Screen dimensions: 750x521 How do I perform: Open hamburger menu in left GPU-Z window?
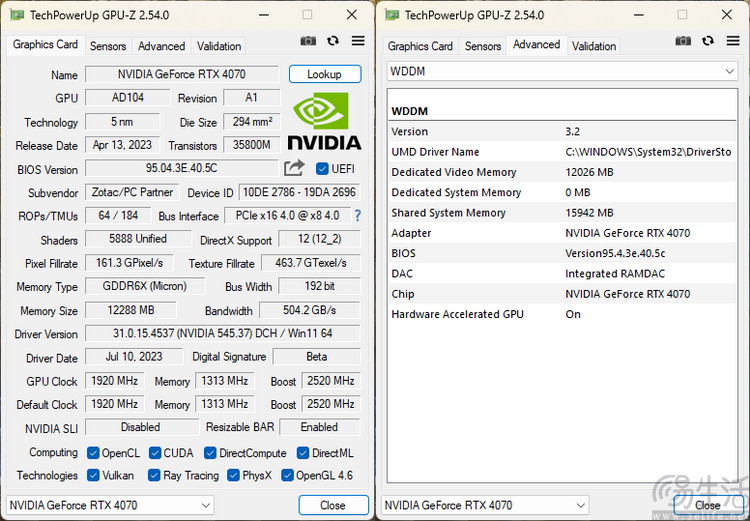tap(358, 41)
